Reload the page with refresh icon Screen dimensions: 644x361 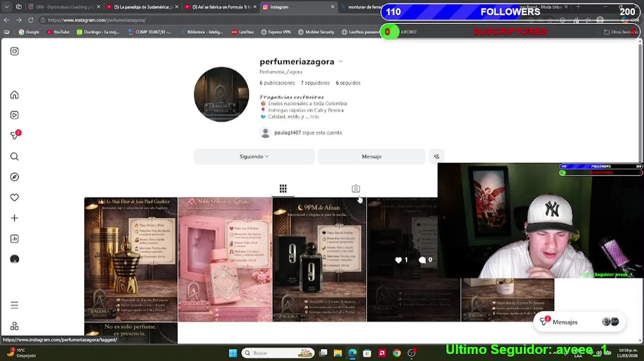pyautogui.click(x=31, y=20)
